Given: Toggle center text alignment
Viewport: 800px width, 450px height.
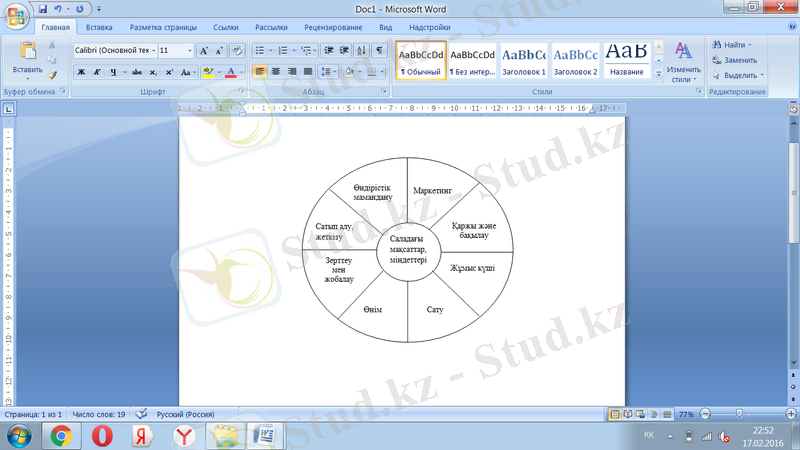Looking at the screenshot, I should (x=276, y=72).
